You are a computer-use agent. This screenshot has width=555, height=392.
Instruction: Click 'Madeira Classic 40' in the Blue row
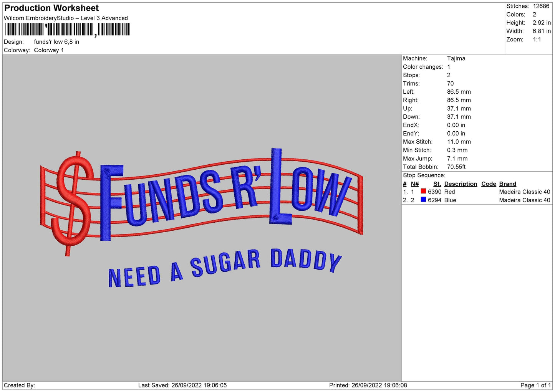[525, 200]
